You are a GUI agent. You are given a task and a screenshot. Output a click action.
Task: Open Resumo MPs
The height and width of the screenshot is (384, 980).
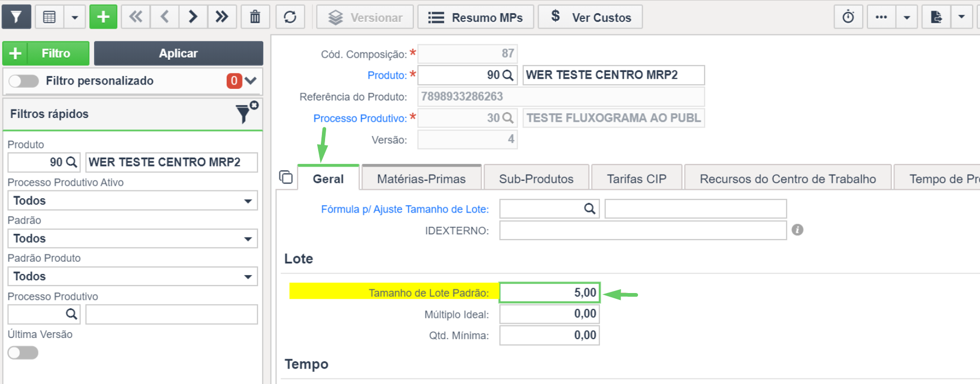[x=476, y=17]
